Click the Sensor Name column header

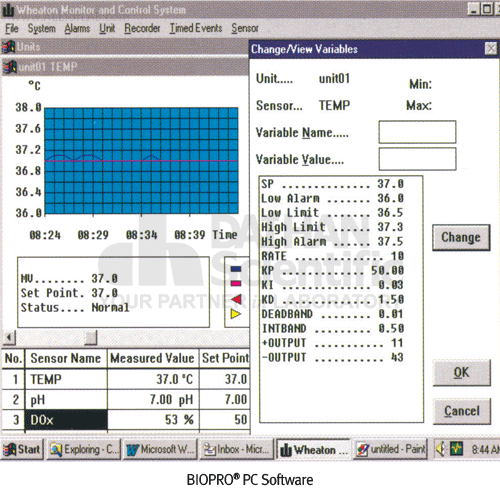click(x=66, y=358)
